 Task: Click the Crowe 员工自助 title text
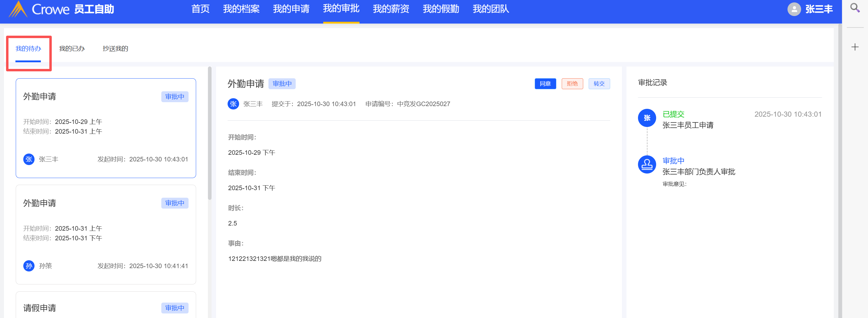coord(73,9)
